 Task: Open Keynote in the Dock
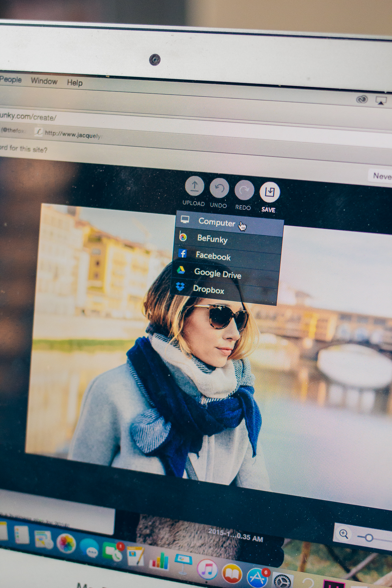tap(183, 564)
